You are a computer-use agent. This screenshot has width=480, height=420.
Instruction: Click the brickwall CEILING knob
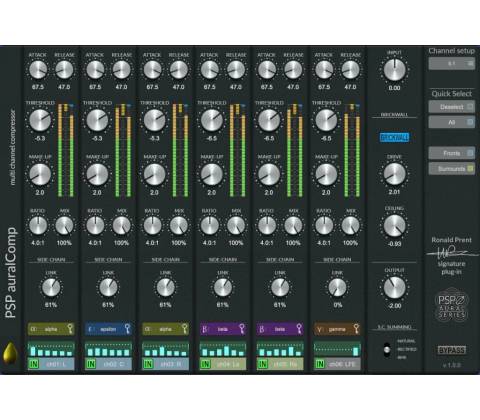(394, 226)
